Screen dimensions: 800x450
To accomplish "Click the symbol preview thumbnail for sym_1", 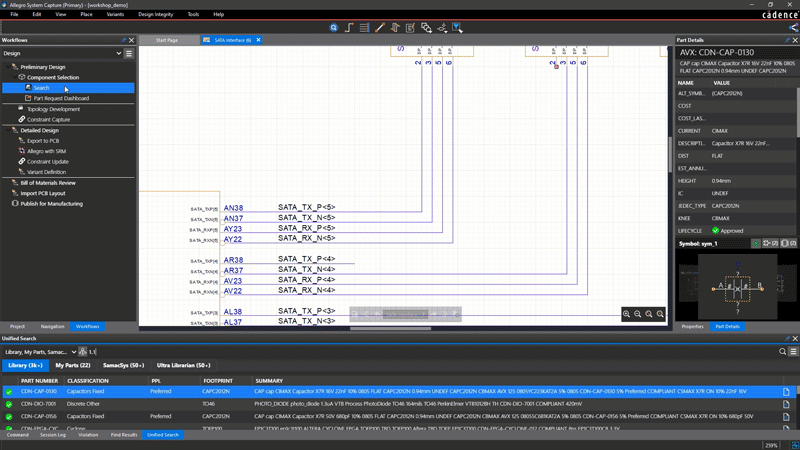I will [x=737, y=287].
